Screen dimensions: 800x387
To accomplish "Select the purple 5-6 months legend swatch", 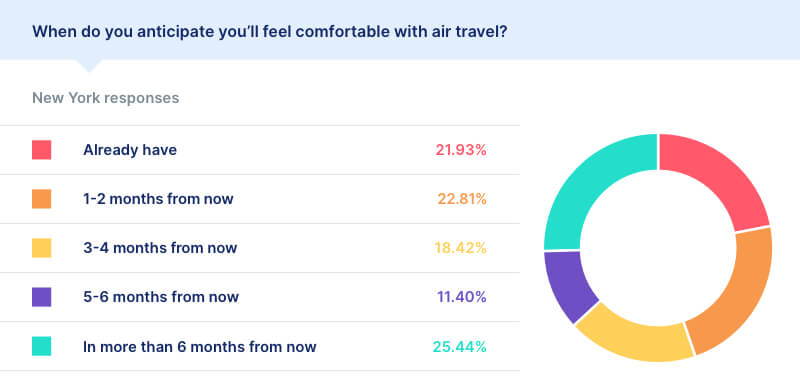I will pos(41,297).
